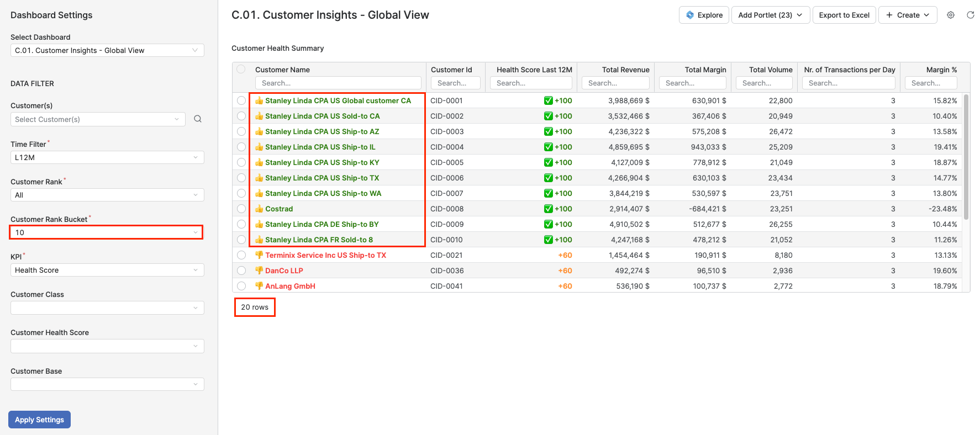Select row for US Ship-to TX Stanley
The image size is (980, 435).
tap(241, 178)
